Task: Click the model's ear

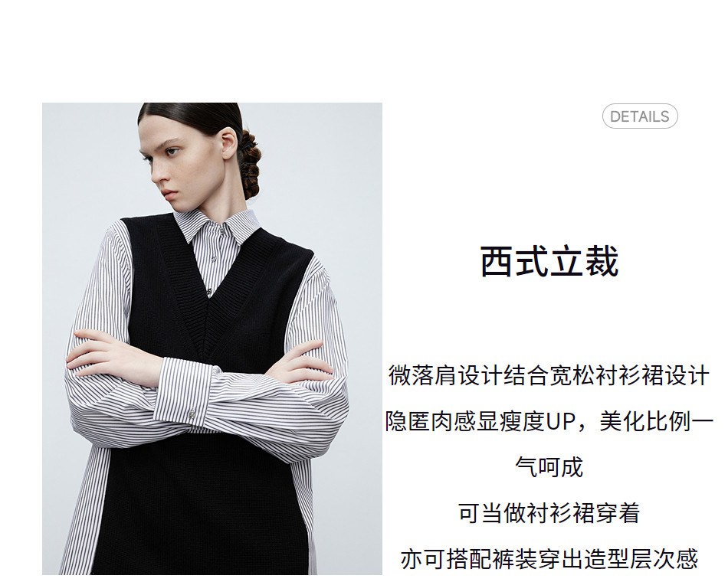Action: tap(228, 143)
